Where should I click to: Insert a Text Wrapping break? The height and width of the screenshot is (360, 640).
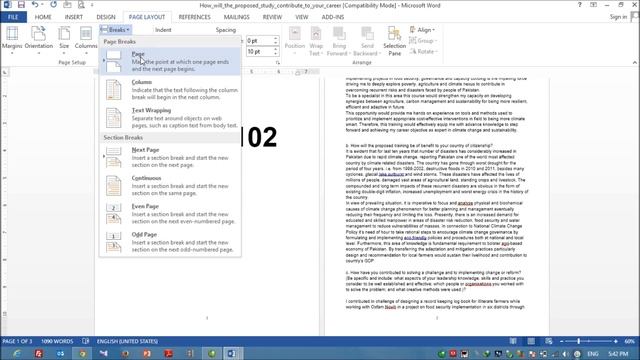point(170,118)
